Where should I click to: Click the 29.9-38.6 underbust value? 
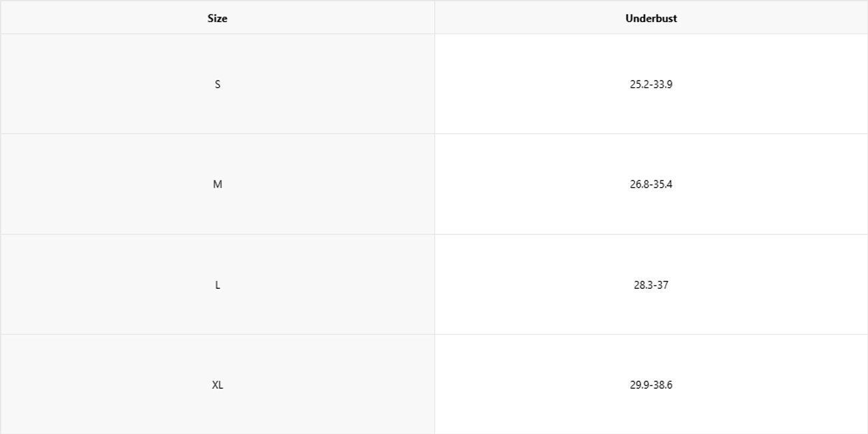tap(651, 385)
